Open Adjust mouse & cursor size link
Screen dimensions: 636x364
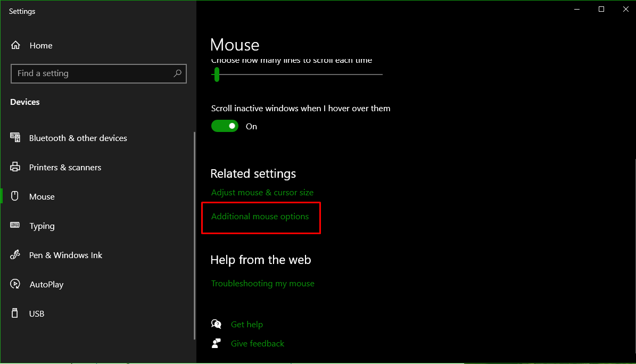pyautogui.click(x=262, y=192)
